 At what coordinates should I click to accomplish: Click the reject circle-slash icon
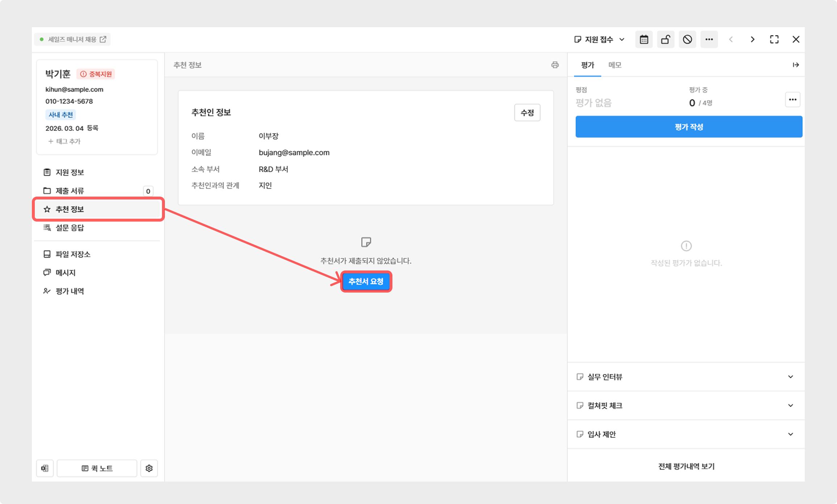(x=687, y=39)
